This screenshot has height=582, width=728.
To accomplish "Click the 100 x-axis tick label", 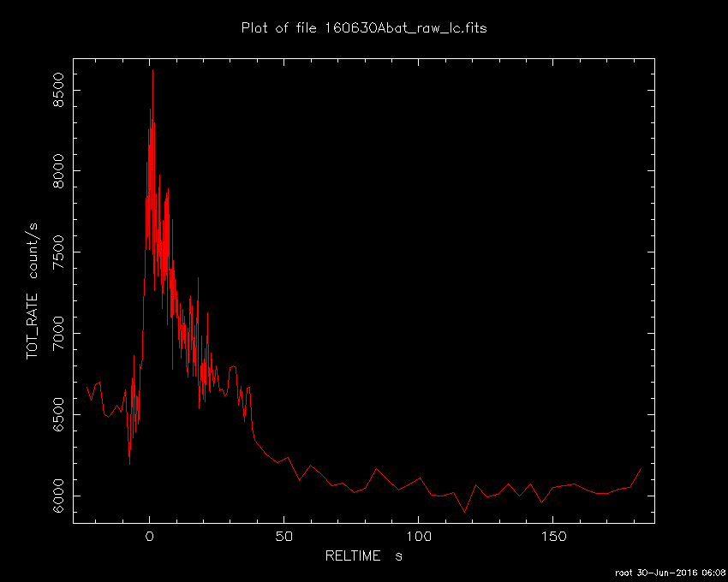I will point(419,537).
